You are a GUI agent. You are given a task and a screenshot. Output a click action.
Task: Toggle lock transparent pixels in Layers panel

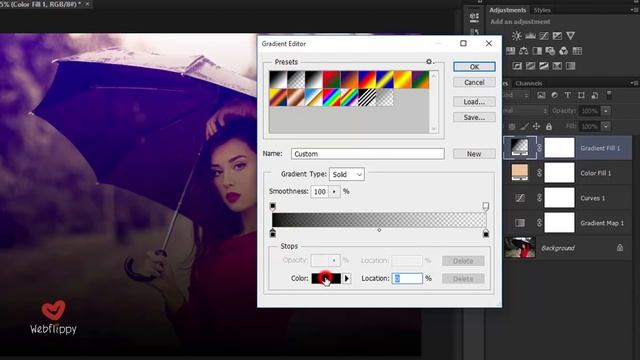coord(512,127)
